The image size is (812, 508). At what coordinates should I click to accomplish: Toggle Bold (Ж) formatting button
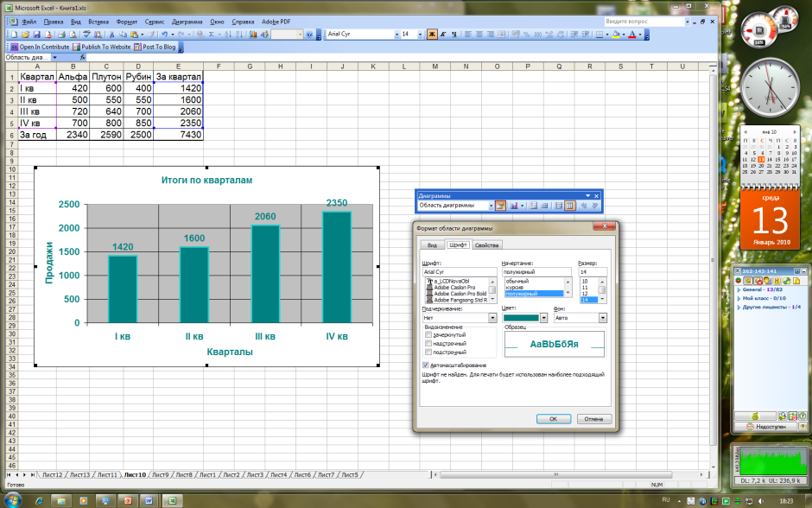[x=431, y=35]
